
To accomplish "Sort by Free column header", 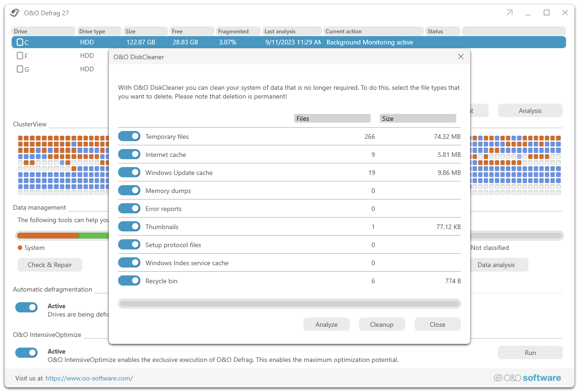I will (x=192, y=31).
